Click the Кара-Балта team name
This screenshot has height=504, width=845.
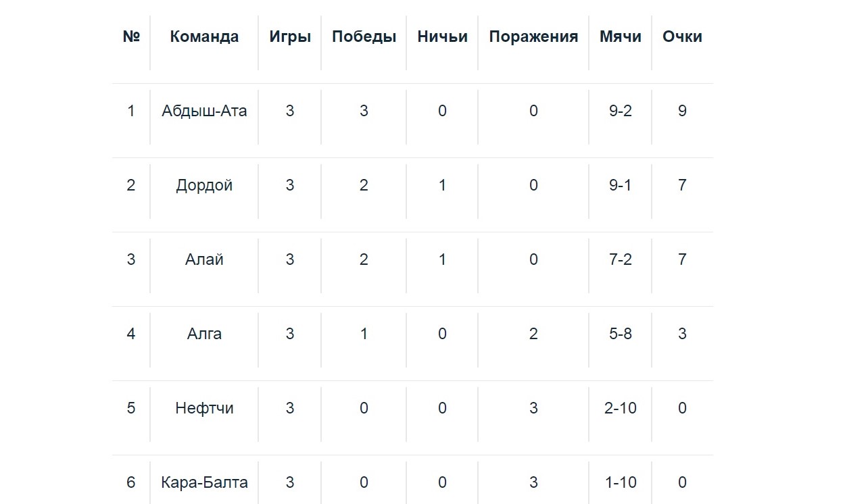(x=204, y=482)
